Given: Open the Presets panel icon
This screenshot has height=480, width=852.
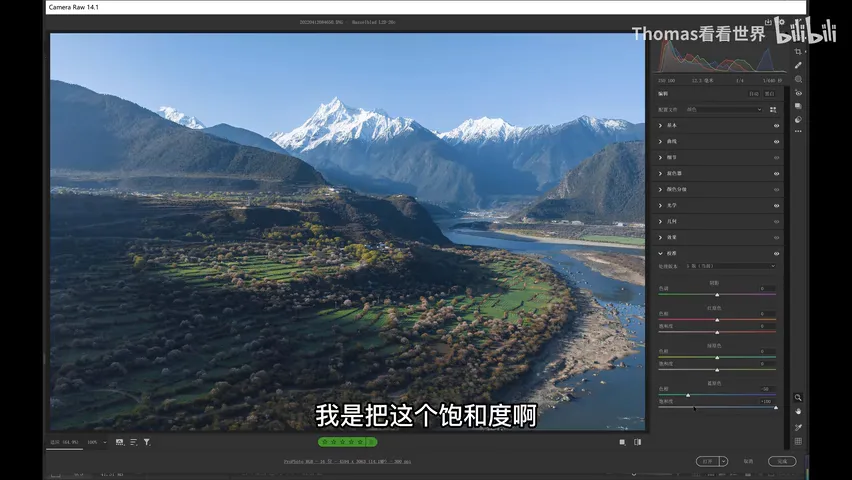Looking at the screenshot, I should [x=798, y=120].
